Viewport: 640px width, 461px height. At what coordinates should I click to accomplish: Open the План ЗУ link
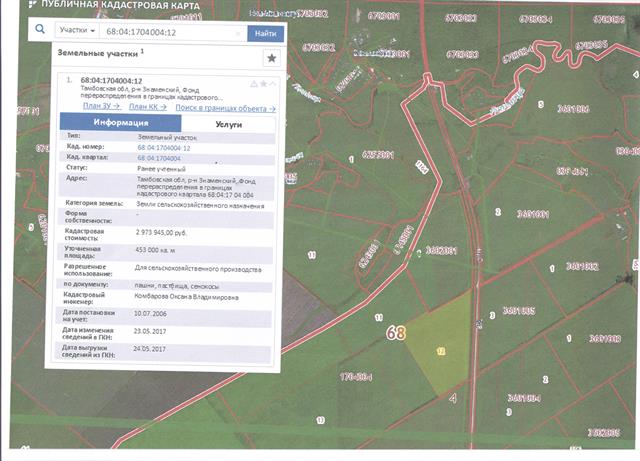coord(102,106)
